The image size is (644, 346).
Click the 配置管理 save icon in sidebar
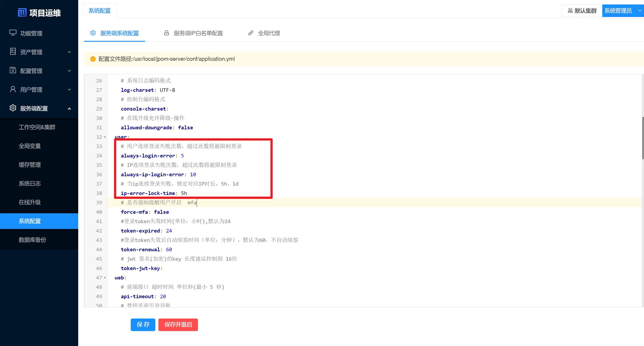[x=13, y=70]
